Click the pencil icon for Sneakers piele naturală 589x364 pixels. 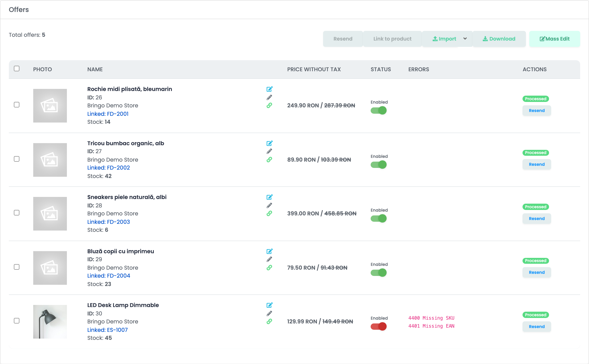(269, 205)
